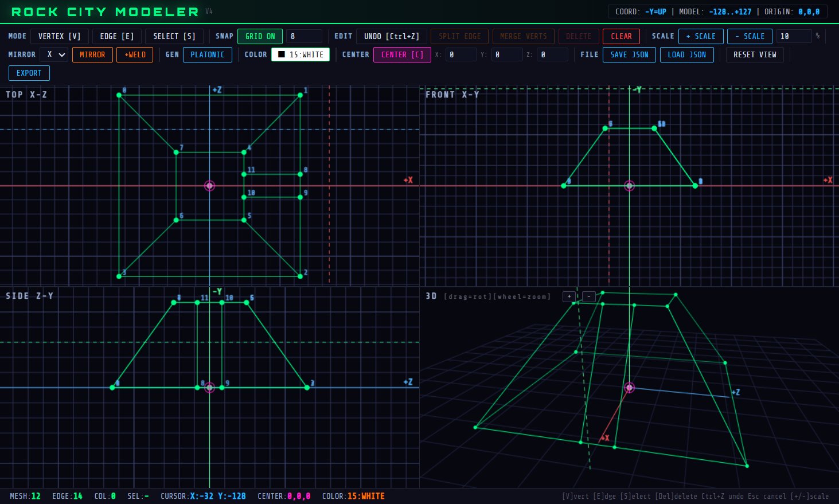839x504 pixels.
Task: Toggle the Grid On snap button
Action: pos(260,36)
